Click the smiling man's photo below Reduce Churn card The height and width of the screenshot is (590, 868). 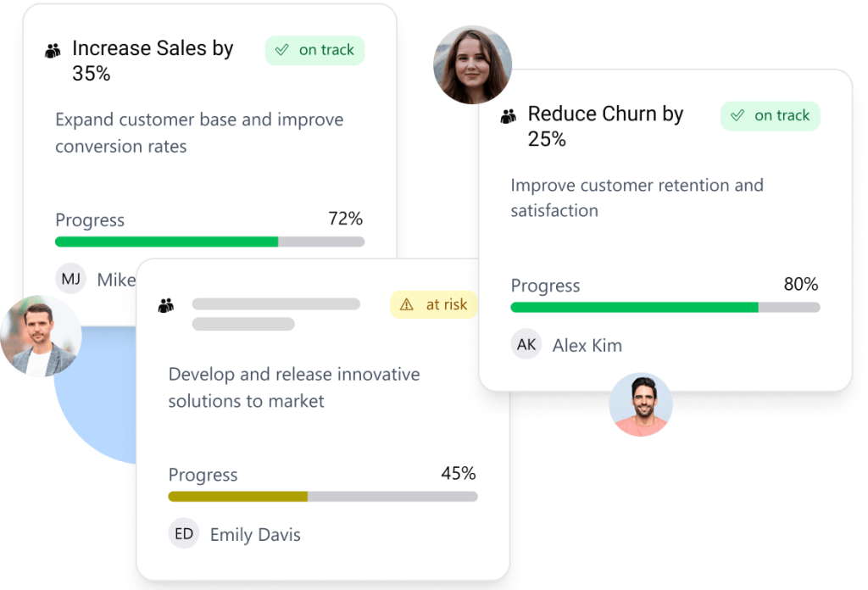click(x=641, y=404)
